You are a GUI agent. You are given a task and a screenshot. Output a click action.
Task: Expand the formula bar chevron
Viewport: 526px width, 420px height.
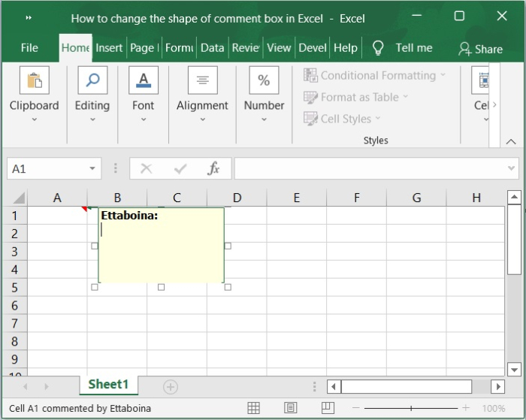511,168
